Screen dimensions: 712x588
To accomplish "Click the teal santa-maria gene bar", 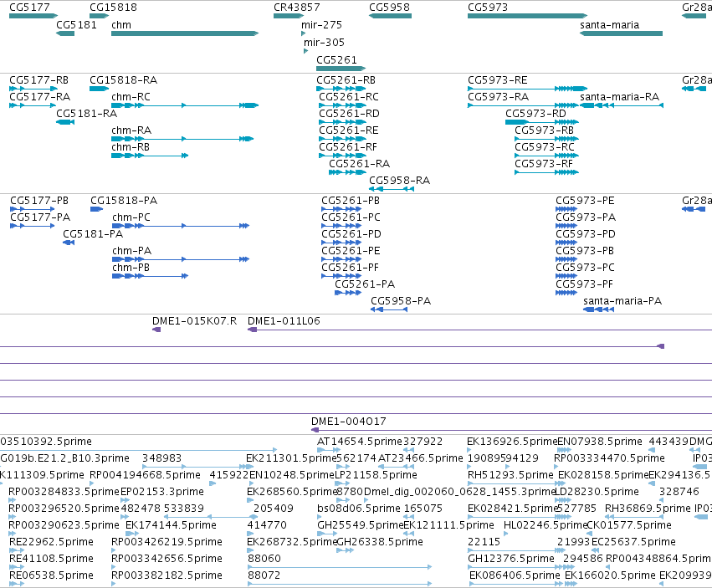I will point(621,33).
